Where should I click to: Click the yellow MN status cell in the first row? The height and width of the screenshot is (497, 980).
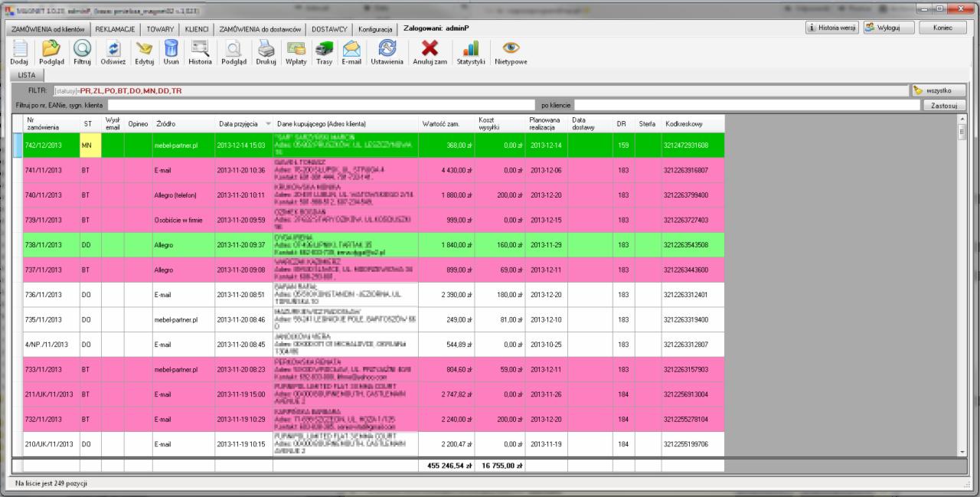[x=90, y=145]
